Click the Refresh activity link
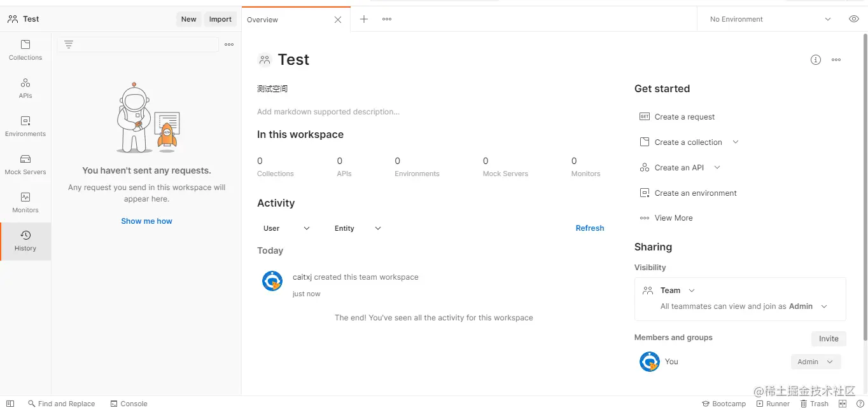The image size is (868, 410). pyautogui.click(x=590, y=228)
